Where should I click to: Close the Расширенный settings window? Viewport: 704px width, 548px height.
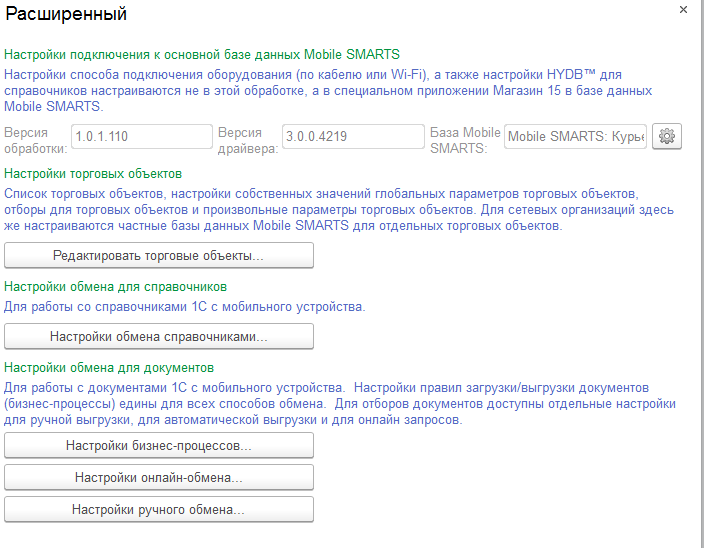(683, 10)
